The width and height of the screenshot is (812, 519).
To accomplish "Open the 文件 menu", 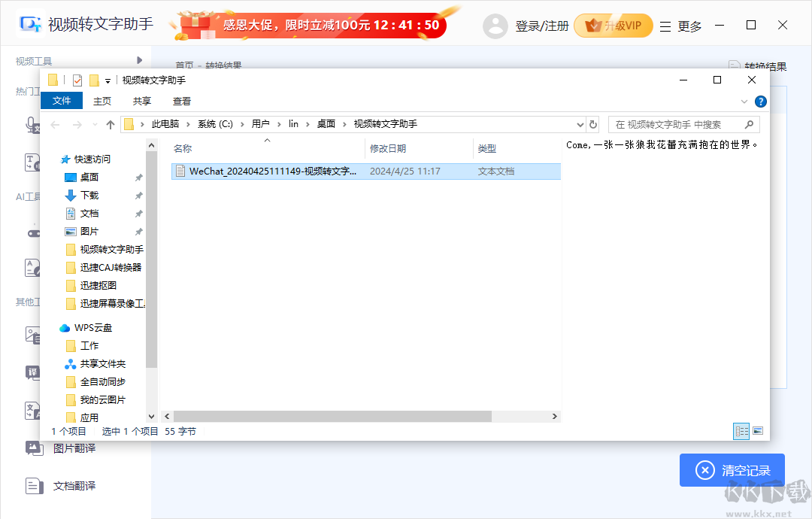I will click(62, 100).
